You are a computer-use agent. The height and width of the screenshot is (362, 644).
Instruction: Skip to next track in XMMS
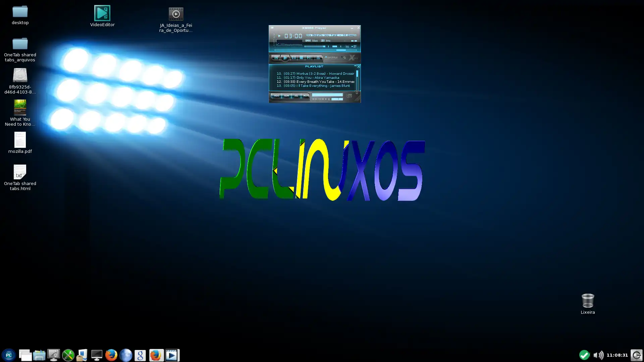coord(309,58)
